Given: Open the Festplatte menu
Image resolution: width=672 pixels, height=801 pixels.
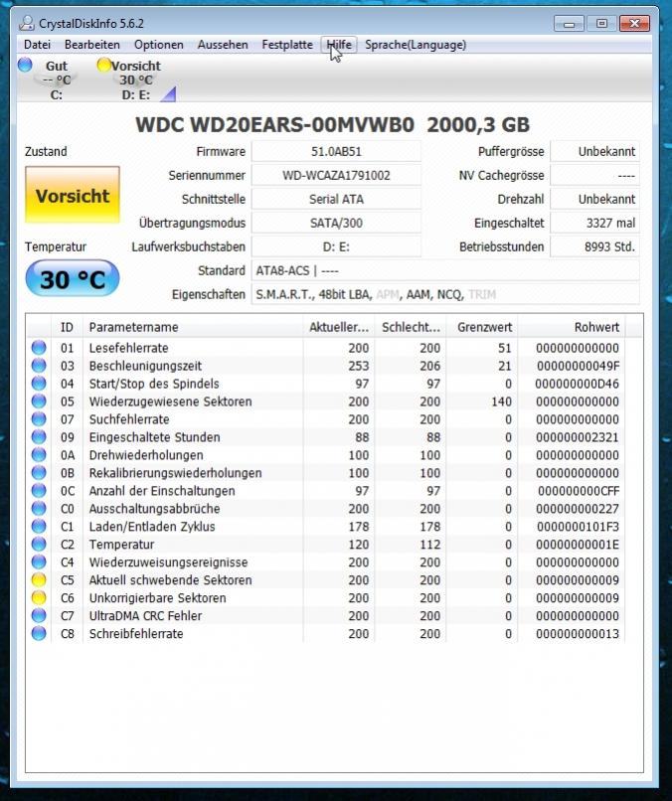Looking at the screenshot, I should [287, 45].
